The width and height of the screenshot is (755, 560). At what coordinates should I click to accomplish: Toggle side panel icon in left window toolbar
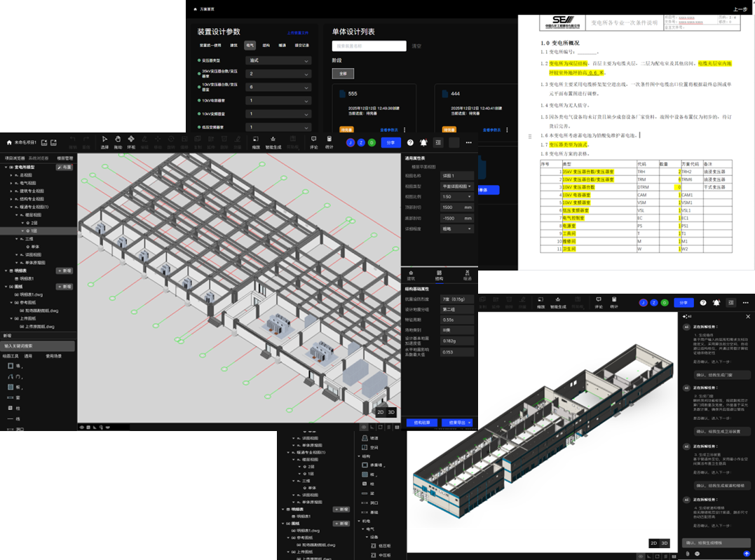438,142
